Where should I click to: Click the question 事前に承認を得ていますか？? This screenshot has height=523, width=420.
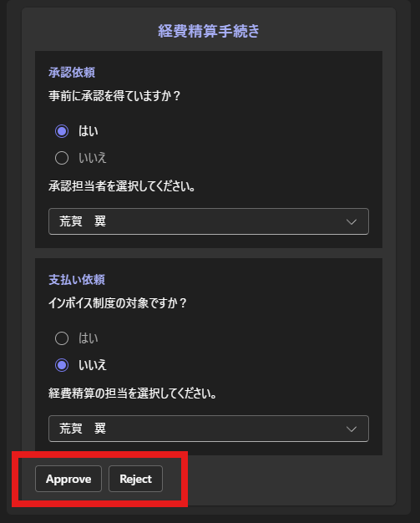coord(114,96)
